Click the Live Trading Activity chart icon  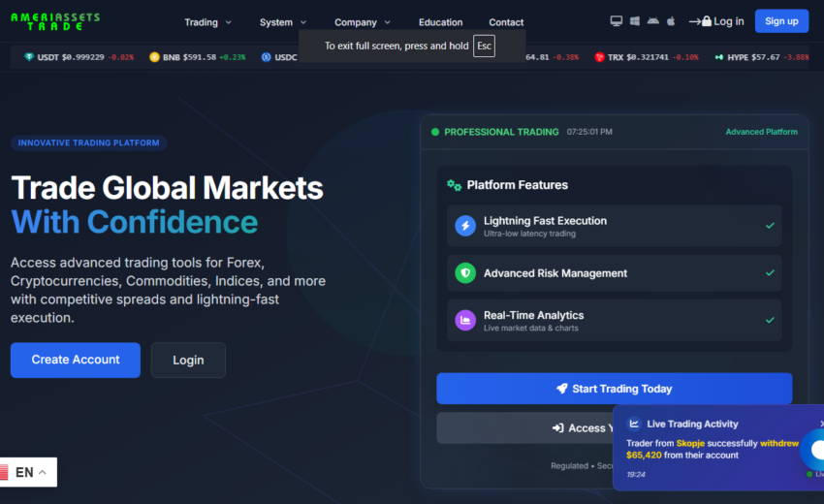634,424
